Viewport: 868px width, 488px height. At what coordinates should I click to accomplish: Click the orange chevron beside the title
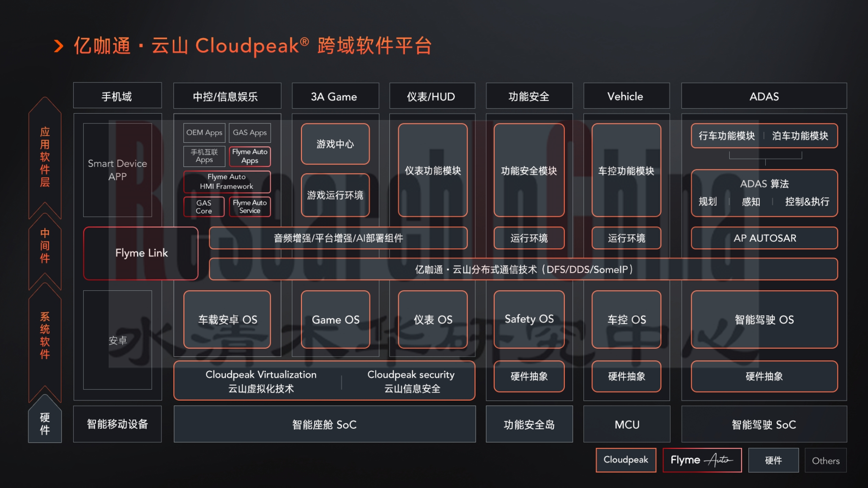tap(59, 46)
